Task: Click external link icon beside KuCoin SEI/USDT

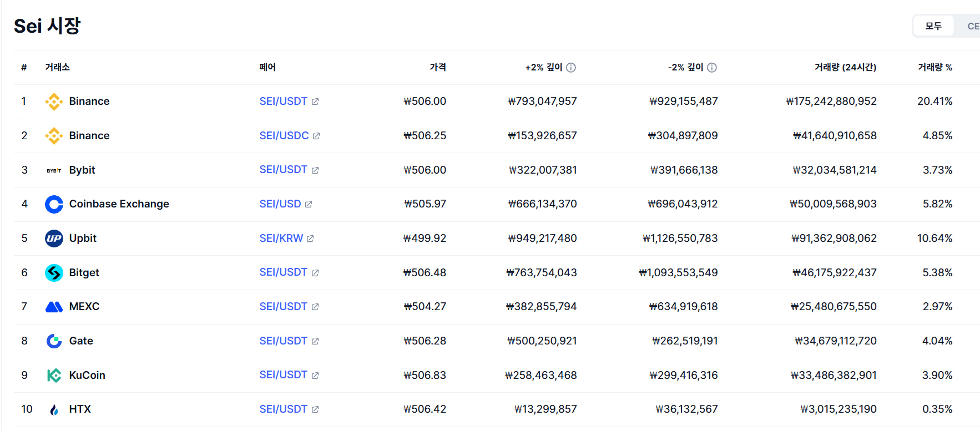Action: [x=315, y=376]
